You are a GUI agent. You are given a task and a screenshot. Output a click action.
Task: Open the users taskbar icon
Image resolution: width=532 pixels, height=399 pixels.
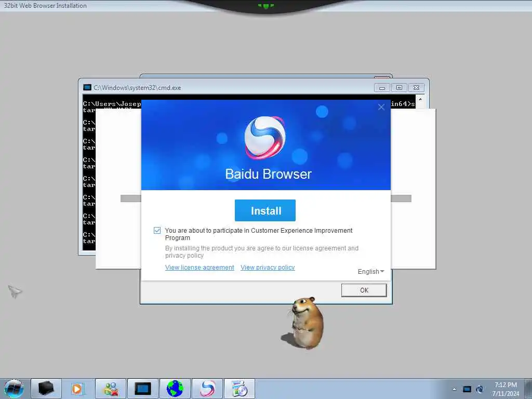[x=111, y=389]
